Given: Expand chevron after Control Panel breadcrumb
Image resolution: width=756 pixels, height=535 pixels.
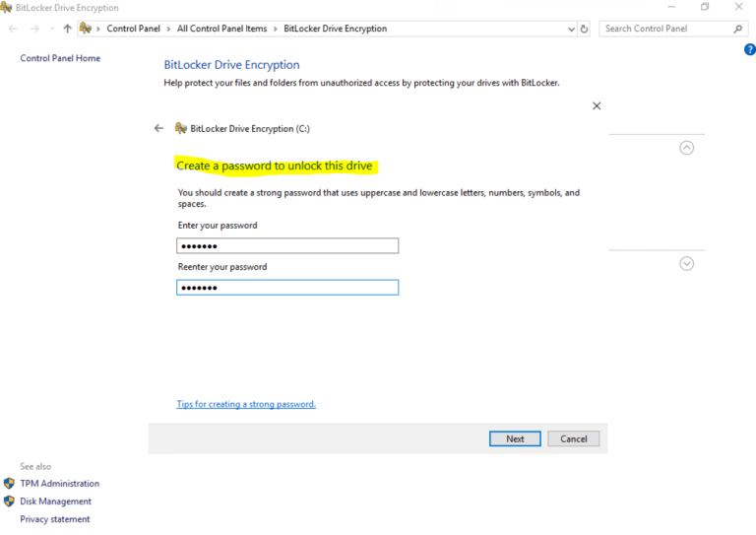Looking at the screenshot, I should [168, 29].
